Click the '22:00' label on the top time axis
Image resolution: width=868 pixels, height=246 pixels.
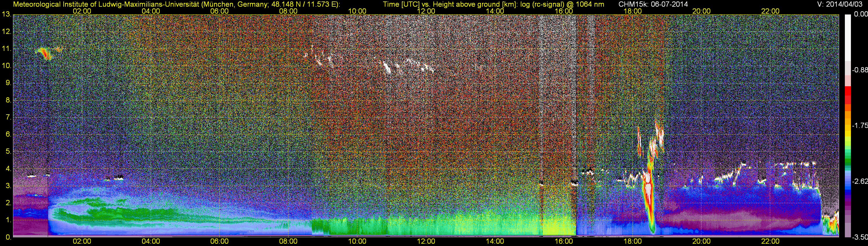point(770,11)
